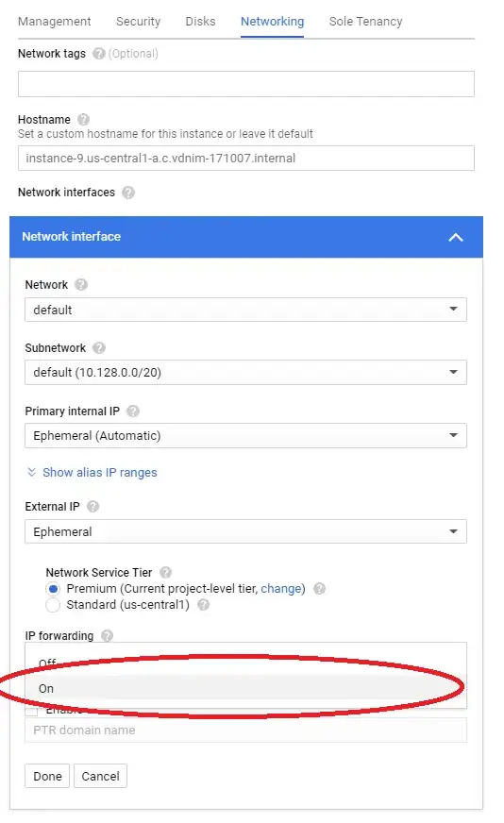The height and width of the screenshot is (823, 504).
Task: Switch to the Disks tab
Action: pyautogui.click(x=200, y=22)
